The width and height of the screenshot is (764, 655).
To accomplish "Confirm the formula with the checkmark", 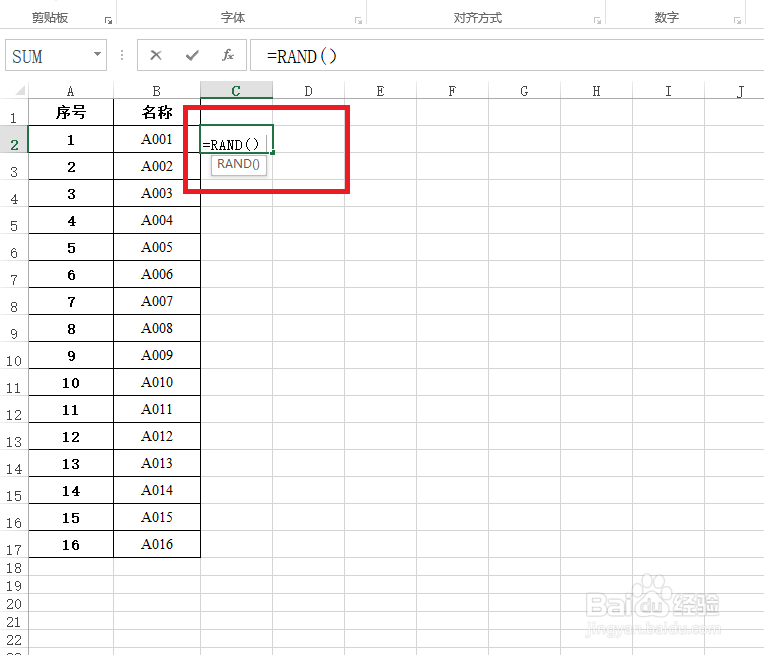I will tap(192, 56).
